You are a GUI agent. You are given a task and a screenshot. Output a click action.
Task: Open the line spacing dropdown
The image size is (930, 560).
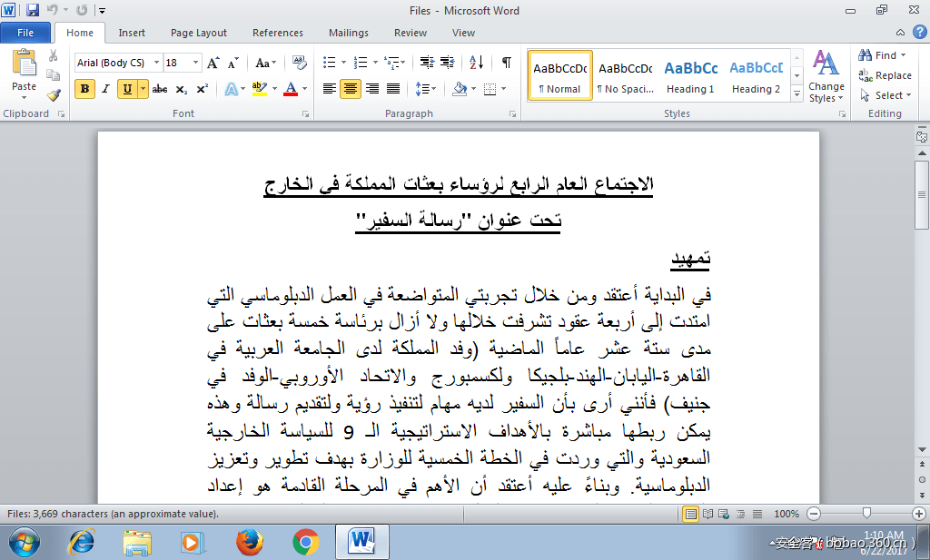[x=427, y=90]
